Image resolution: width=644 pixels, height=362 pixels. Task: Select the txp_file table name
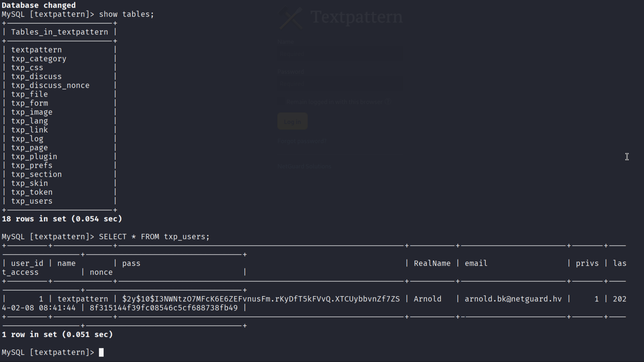29,94
